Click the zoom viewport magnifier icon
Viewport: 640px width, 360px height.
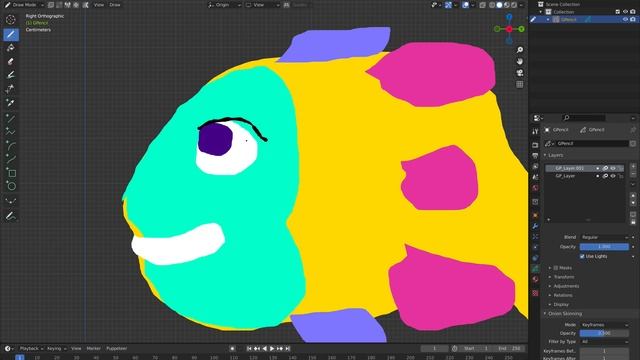pos(520,50)
